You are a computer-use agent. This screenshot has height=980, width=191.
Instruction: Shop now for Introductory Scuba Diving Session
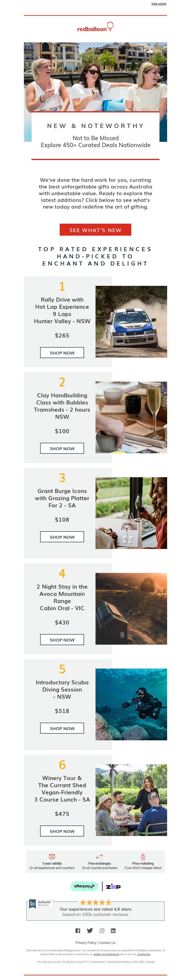(62, 728)
